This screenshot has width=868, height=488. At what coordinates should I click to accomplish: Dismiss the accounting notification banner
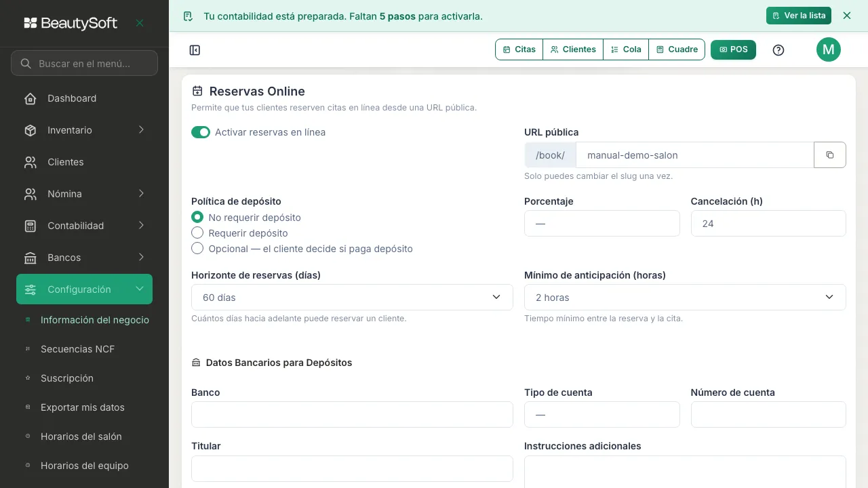pos(846,16)
